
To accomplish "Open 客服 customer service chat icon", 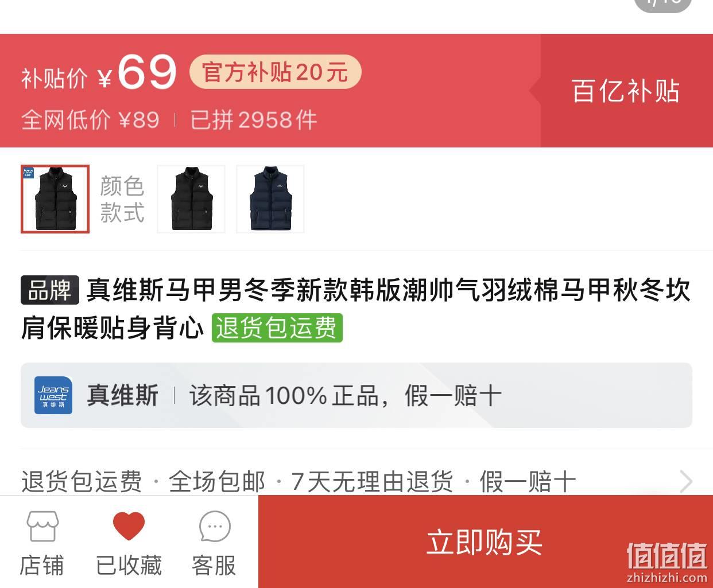I will pyautogui.click(x=214, y=543).
